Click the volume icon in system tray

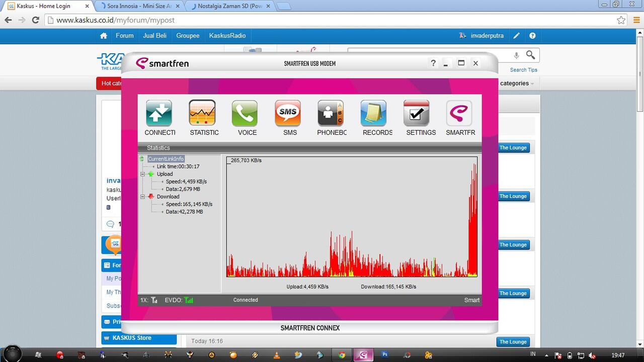pyautogui.click(x=592, y=355)
